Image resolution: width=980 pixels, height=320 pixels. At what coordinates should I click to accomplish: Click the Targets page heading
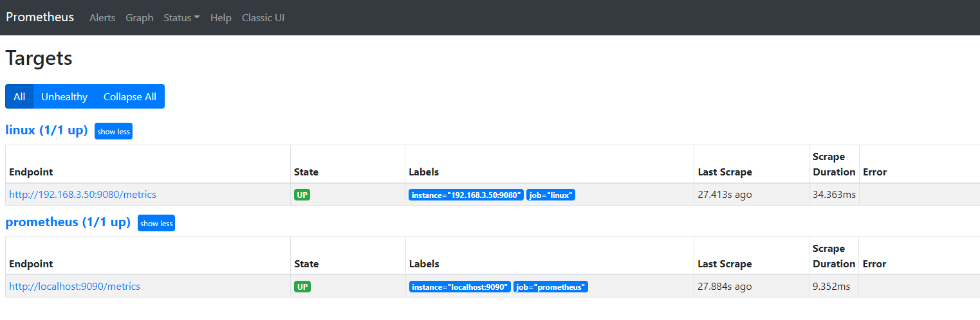point(39,58)
